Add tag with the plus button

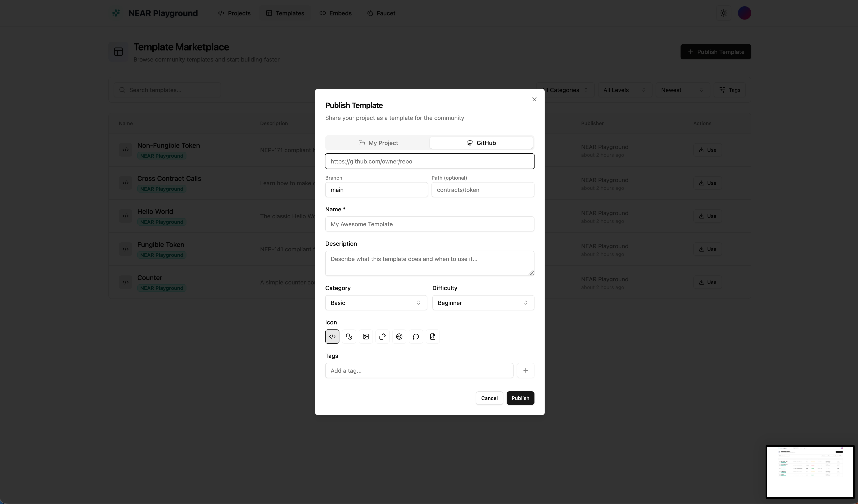(525, 370)
